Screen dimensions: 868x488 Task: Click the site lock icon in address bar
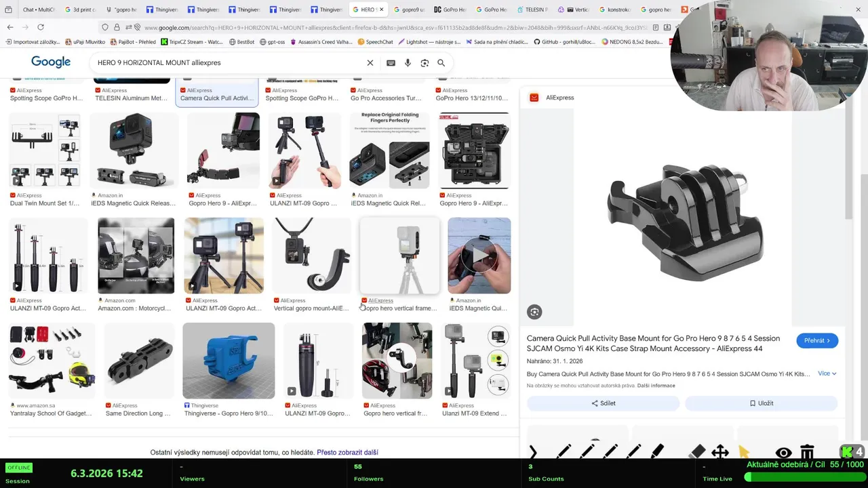tap(117, 27)
